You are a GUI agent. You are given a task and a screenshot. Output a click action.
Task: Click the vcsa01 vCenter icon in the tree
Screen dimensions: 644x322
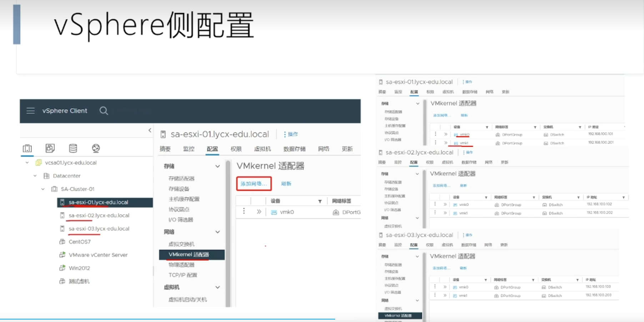39,163
